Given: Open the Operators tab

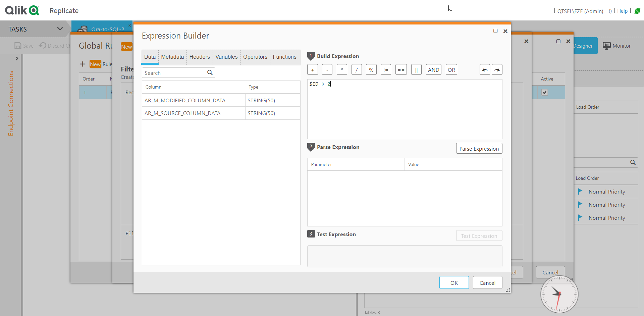Looking at the screenshot, I should point(255,57).
